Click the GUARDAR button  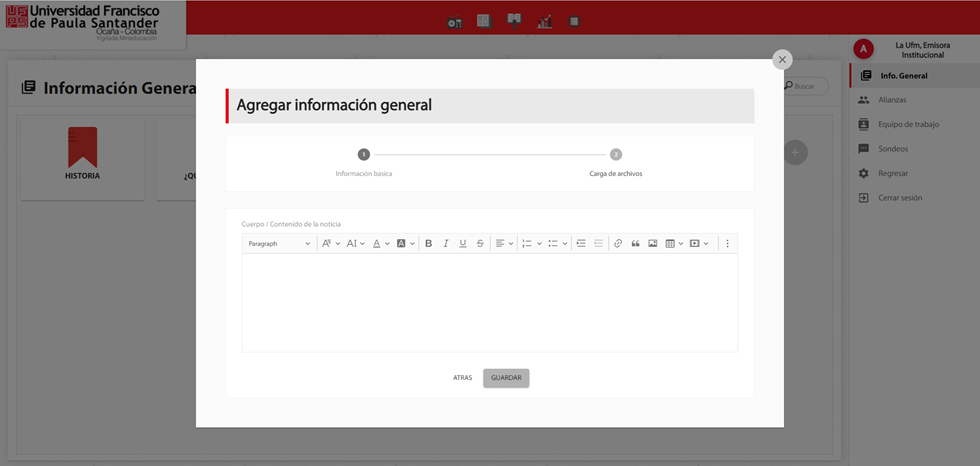pos(506,378)
